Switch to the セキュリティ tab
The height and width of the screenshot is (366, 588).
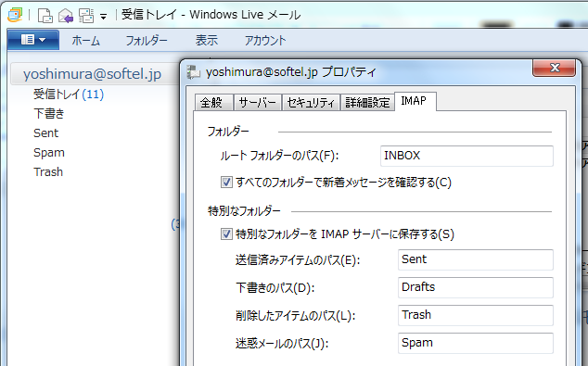click(x=311, y=102)
